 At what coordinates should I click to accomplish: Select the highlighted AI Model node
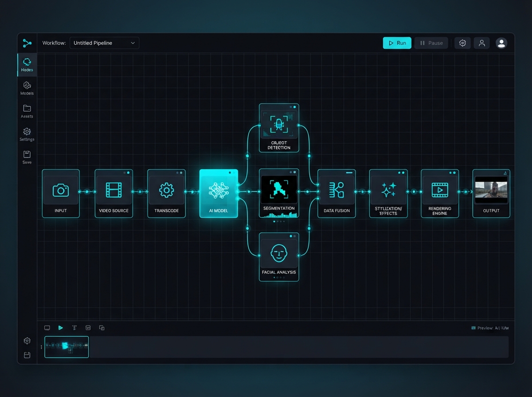tap(219, 194)
